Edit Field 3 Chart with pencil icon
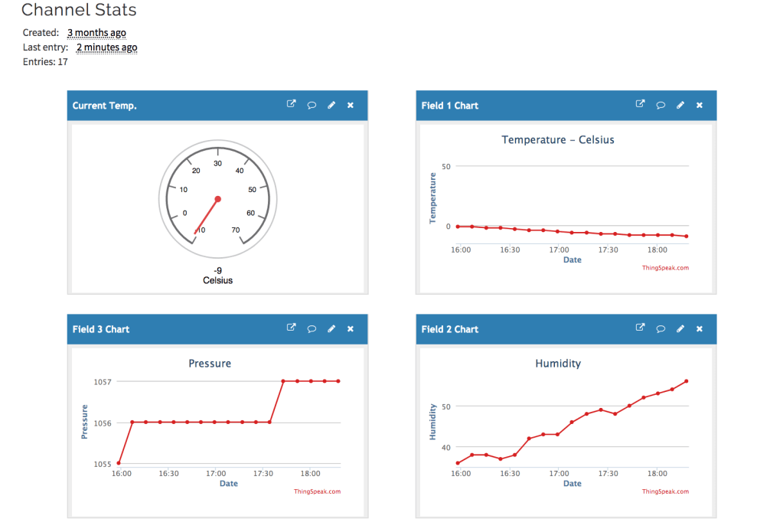This screenshot has height=532, width=783. pos(331,328)
